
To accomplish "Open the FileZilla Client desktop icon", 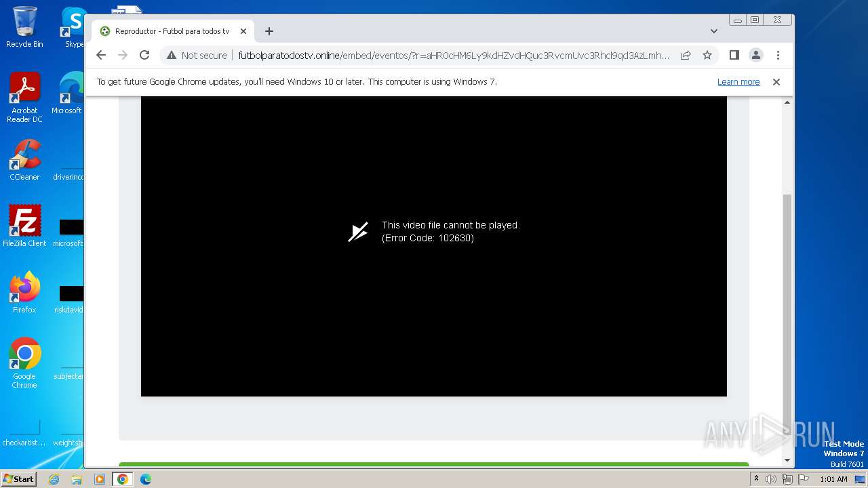I will tap(24, 226).
